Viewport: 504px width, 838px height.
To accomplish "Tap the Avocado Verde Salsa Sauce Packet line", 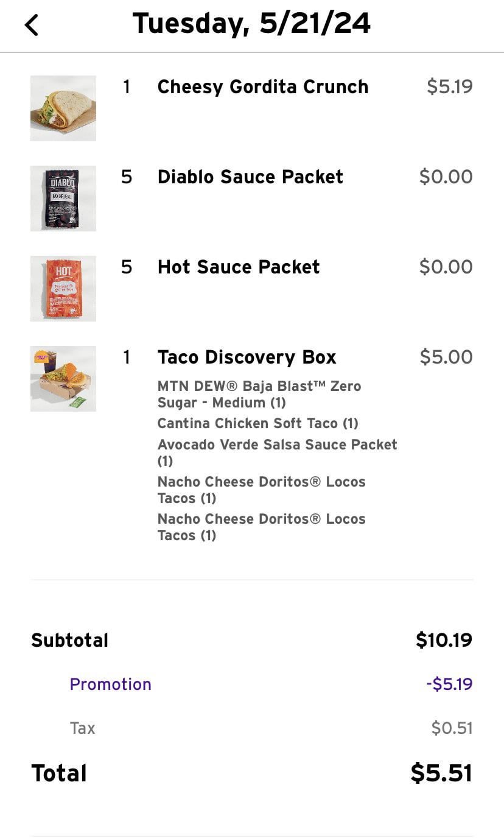I will (x=277, y=452).
